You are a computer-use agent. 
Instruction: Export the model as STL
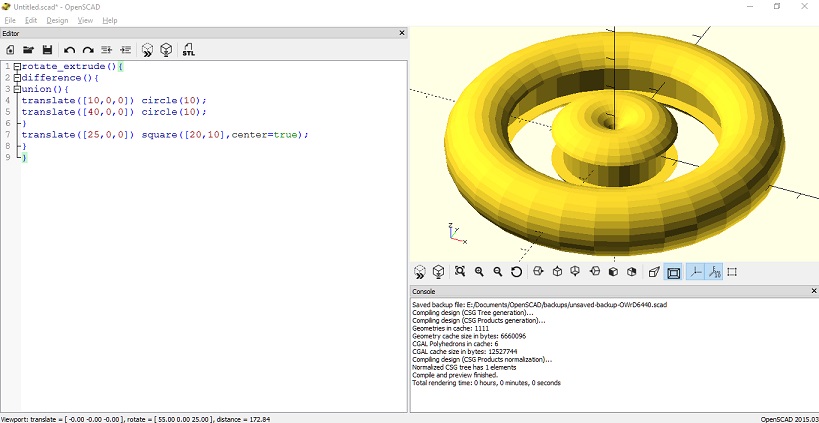click(x=189, y=50)
